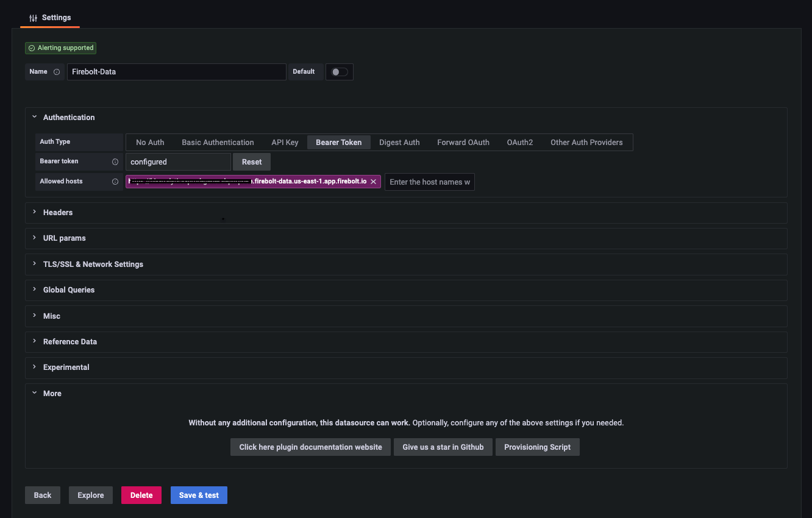This screenshot has width=812, height=518.
Task: Switch authentication to OAuth2
Action: tap(519, 142)
